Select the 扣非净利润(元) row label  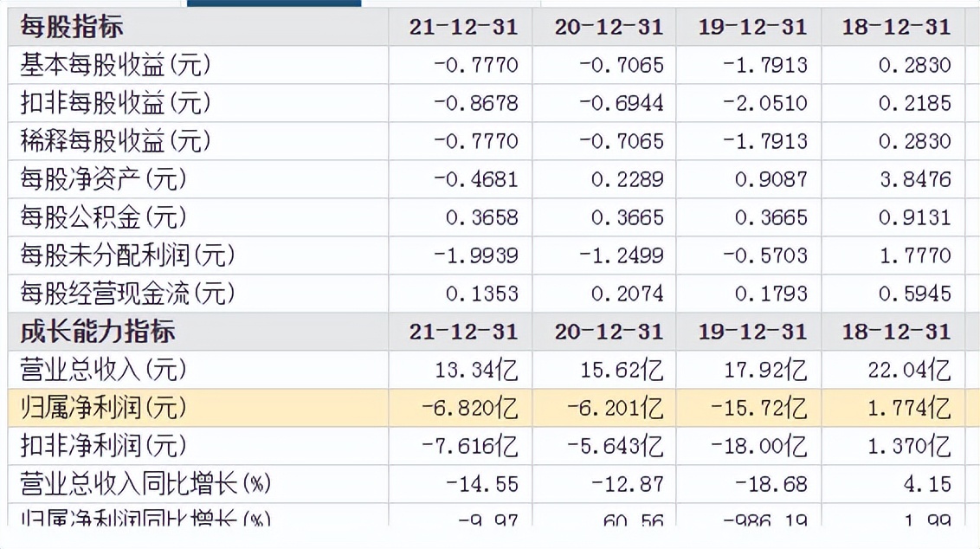[103, 446]
